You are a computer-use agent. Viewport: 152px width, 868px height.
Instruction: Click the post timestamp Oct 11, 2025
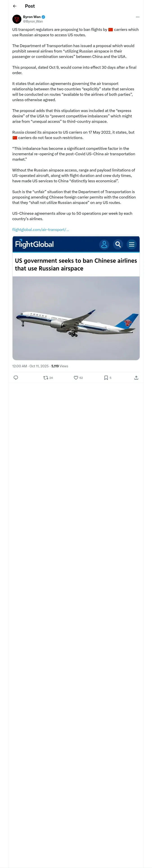pyautogui.click(x=30, y=366)
